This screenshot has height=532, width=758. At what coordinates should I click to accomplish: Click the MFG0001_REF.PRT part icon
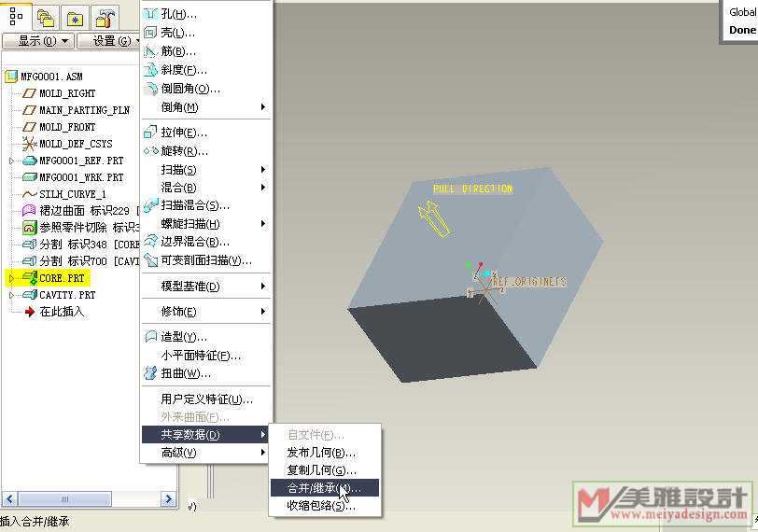coord(30,161)
